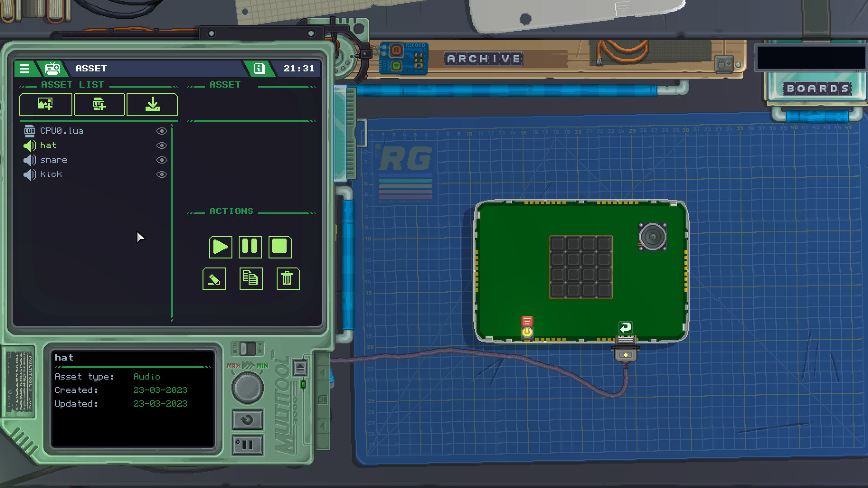Viewport: 868px width, 488px height.
Task: Toggle visibility eye for hat asset
Action: point(161,145)
